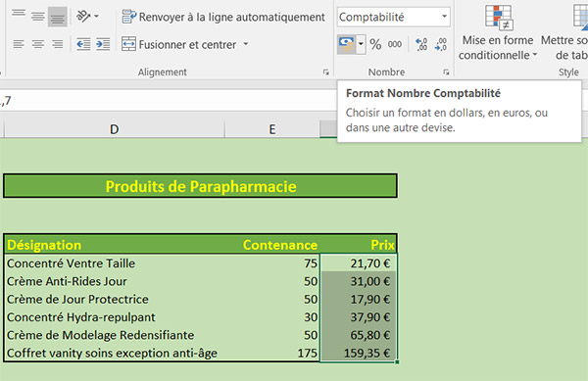Screen dimensions: 588x381
Task: Select cell Concentré Ventre Taille
Action: [115, 263]
